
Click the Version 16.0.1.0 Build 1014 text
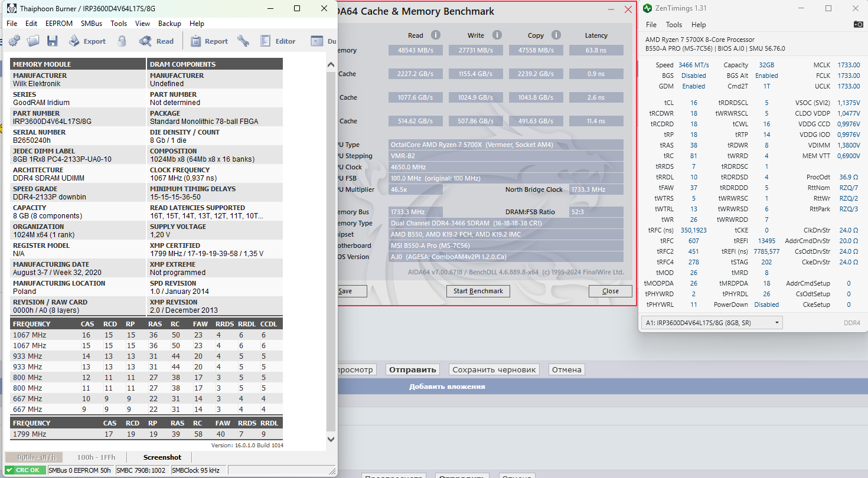click(247, 446)
